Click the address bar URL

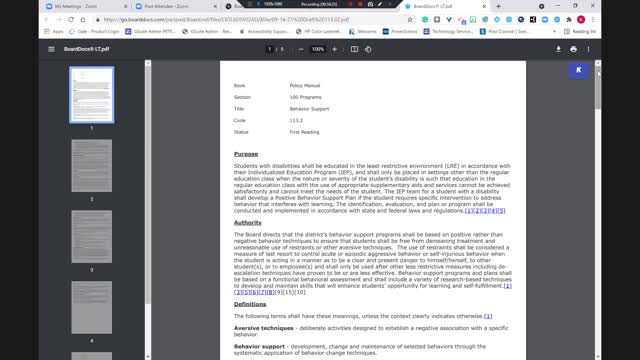[226, 20]
